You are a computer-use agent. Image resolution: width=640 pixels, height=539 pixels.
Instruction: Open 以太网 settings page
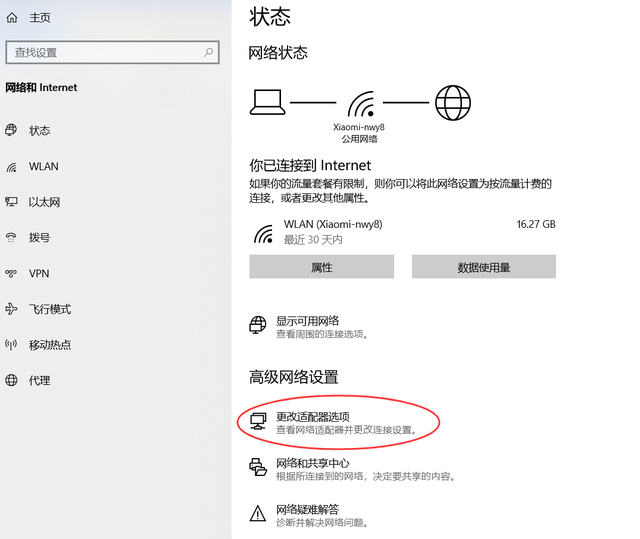point(44,202)
